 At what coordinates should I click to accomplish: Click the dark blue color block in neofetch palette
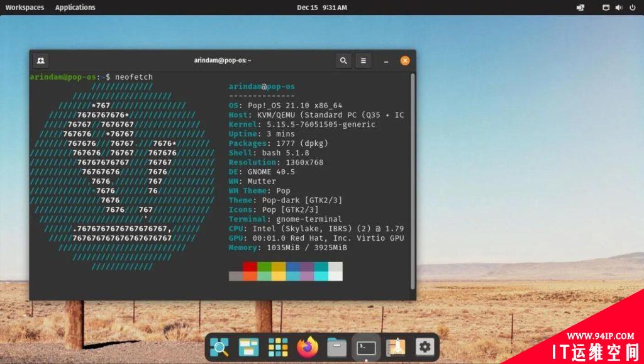coord(293,267)
